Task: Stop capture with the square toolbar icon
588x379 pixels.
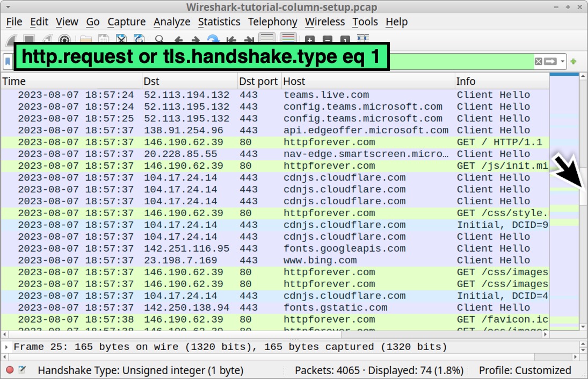Action: point(29,39)
